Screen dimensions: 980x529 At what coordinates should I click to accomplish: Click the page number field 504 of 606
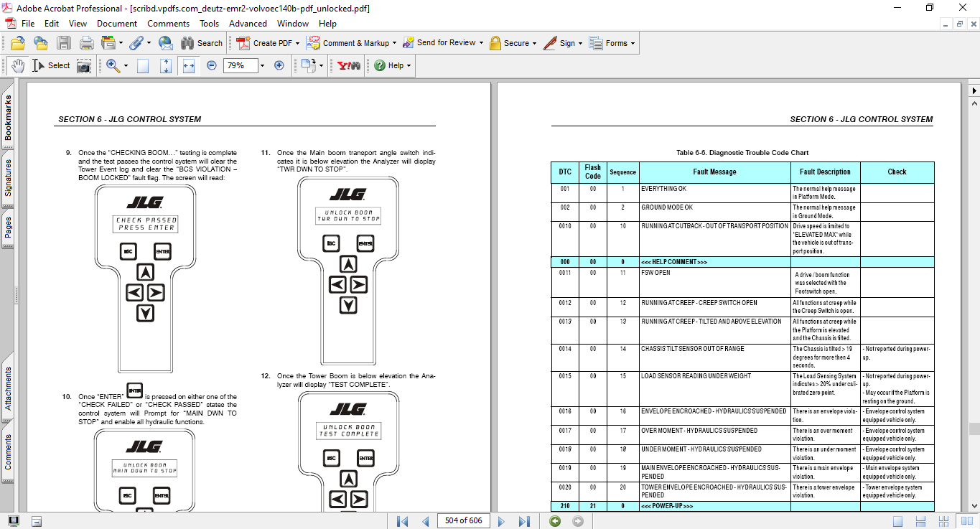(x=463, y=521)
